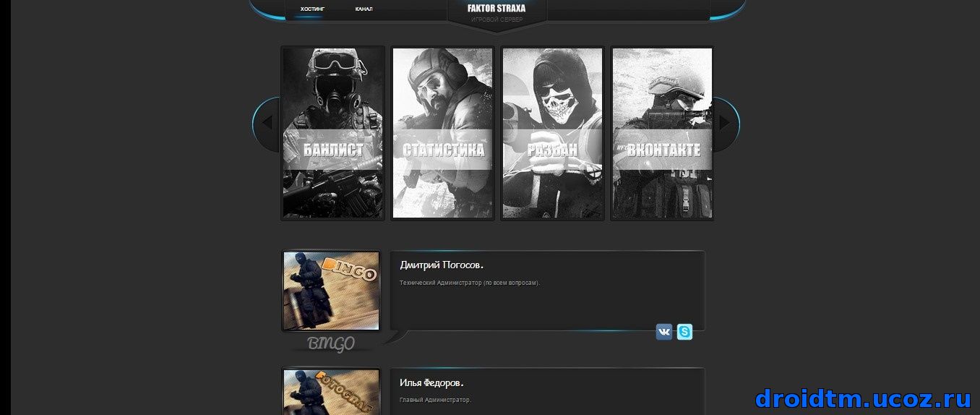Click the Технический Администратор description text
Viewport: 980px width, 415px height.
click(x=470, y=283)
